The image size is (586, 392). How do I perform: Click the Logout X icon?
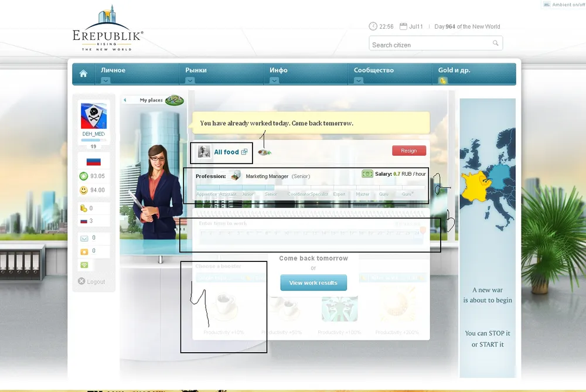(81, 281)
